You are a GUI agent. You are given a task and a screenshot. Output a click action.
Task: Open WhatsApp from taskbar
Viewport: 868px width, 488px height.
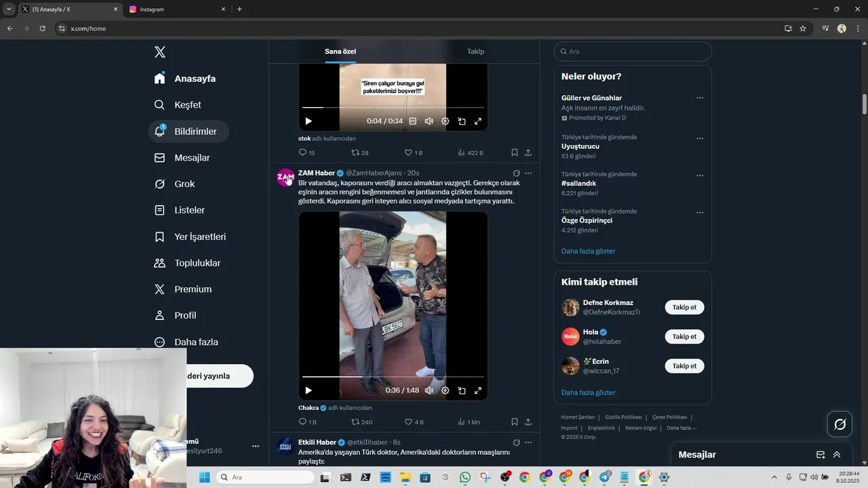point(465,477)
